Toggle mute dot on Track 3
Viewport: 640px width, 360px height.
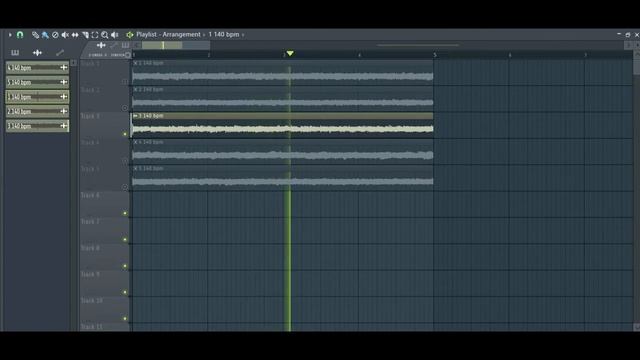click(125, 134)
